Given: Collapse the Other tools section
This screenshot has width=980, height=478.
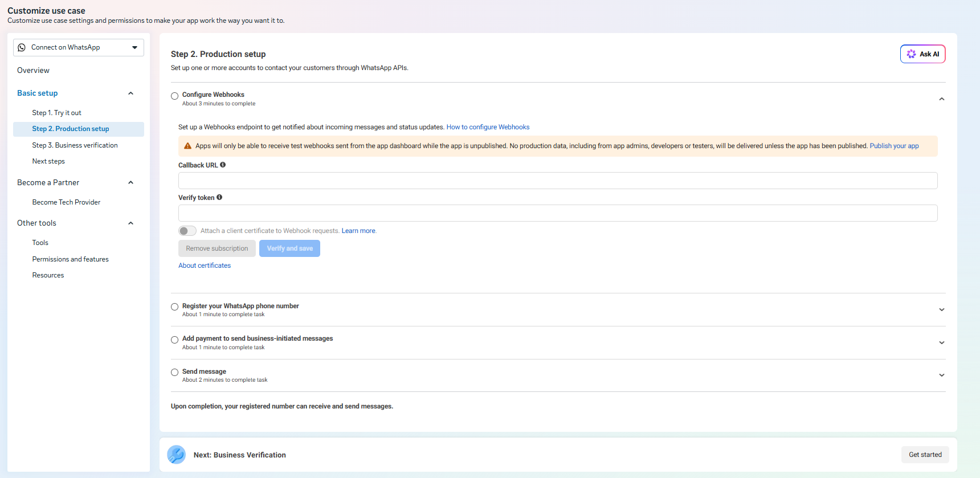Looking at the screenshot, I should pyautogui.click(x=130, y=223).
